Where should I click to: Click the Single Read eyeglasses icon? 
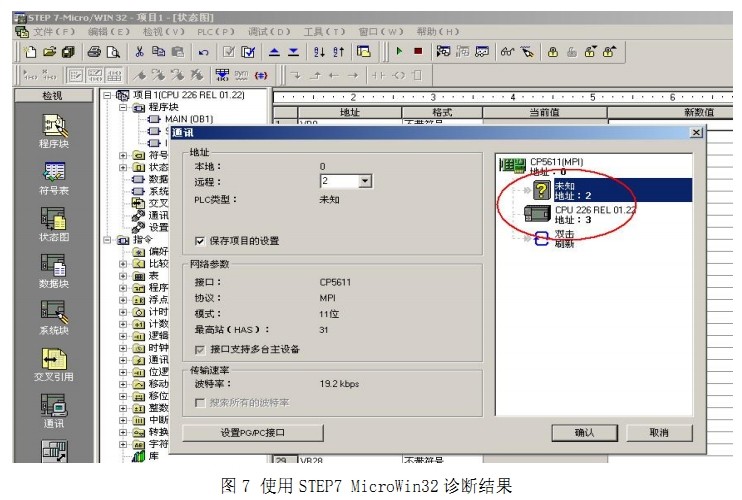[507, 52]
